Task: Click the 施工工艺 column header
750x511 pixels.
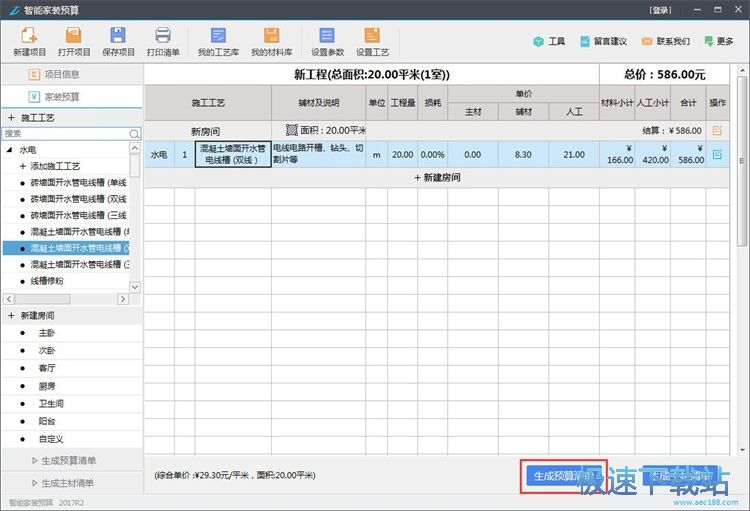Action: (x=208, y=103)
